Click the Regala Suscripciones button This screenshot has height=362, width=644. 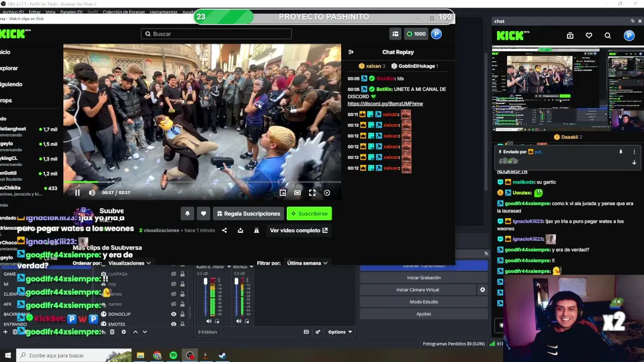(249, 214)
